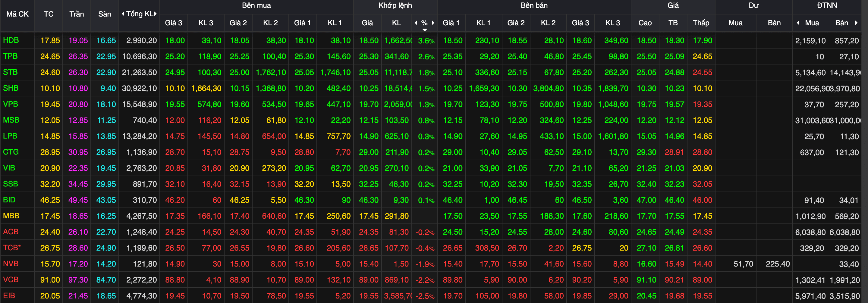The image size is (868, 303).
Task: Open the ACB stock symbol
Action: tap(11, 232)
